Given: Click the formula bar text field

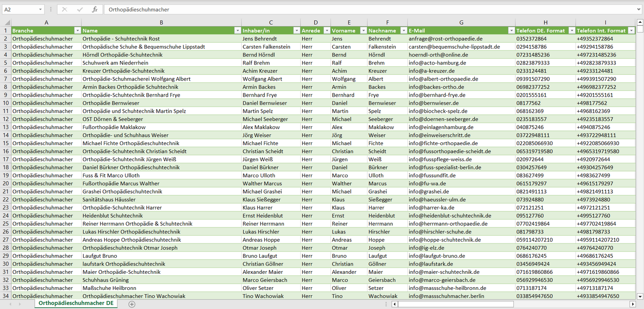Looking at the screenshot, I should click(x=357, y=9).
